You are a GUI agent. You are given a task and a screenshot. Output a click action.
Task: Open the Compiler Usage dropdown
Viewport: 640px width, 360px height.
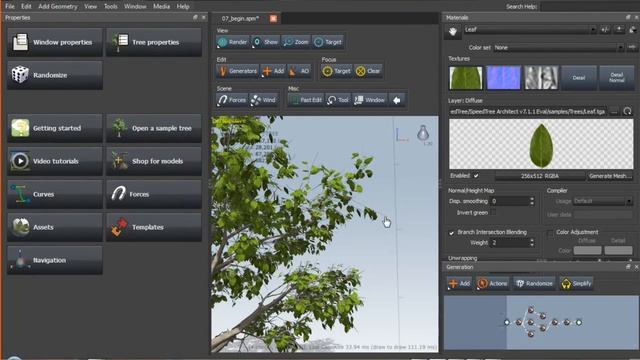(x=602, y=201)
